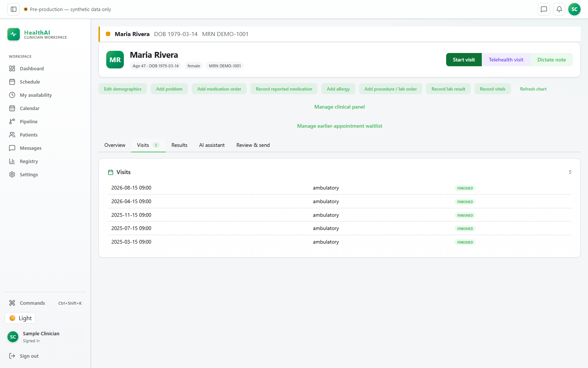Click the Registry bar chart icon
The width and height of the screenshot is (588, 368).
(12, 161)
